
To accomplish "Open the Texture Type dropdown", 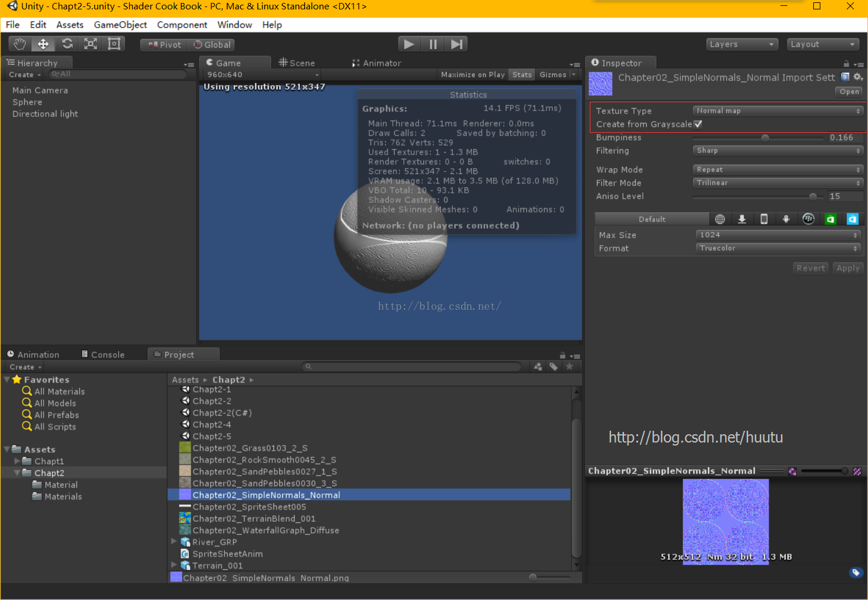I will [x=777, y=110].
